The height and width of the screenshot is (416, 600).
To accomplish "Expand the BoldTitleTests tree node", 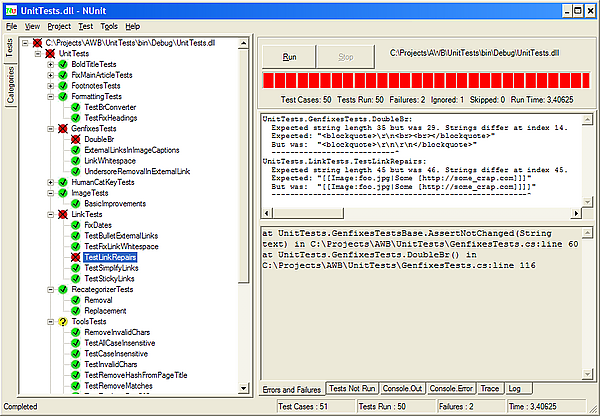I will pos(50,64).
